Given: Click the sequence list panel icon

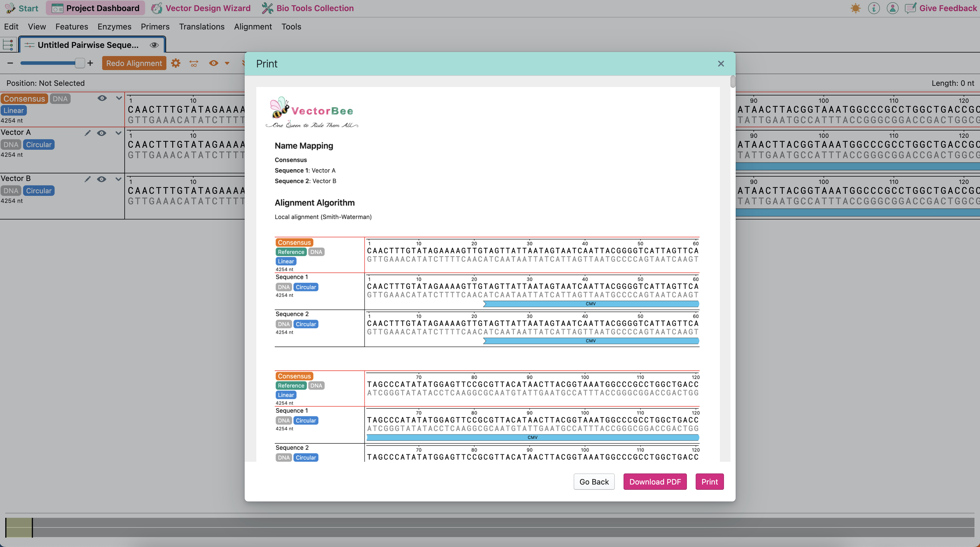Looking at the screenshot, I should pos(8,44).
